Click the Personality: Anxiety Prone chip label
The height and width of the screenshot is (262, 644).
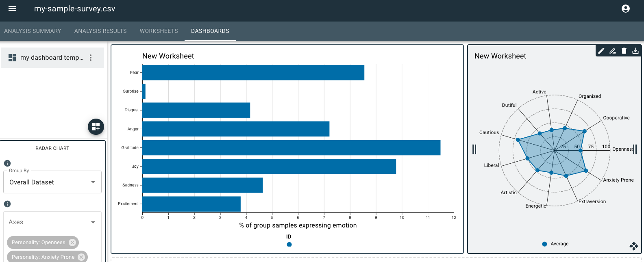pos(43,257)
